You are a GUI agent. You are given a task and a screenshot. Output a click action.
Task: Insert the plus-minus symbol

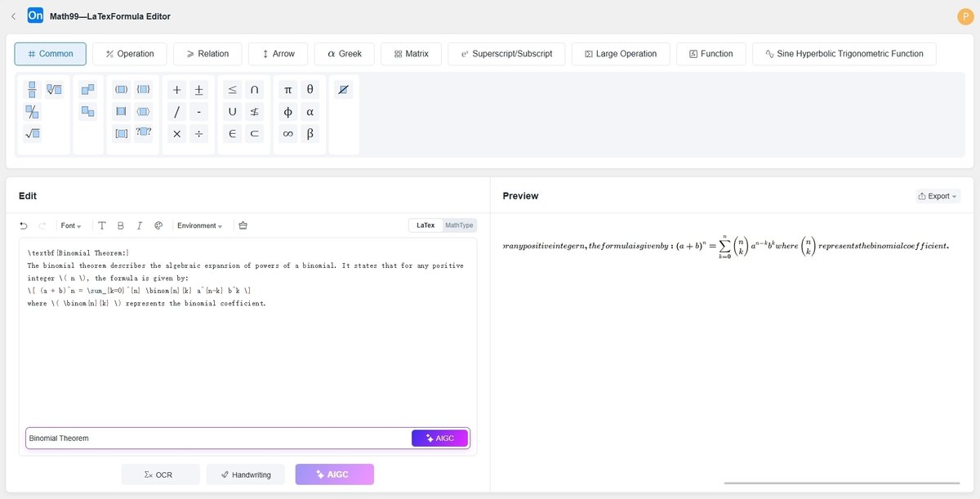(x=198, y=89)
